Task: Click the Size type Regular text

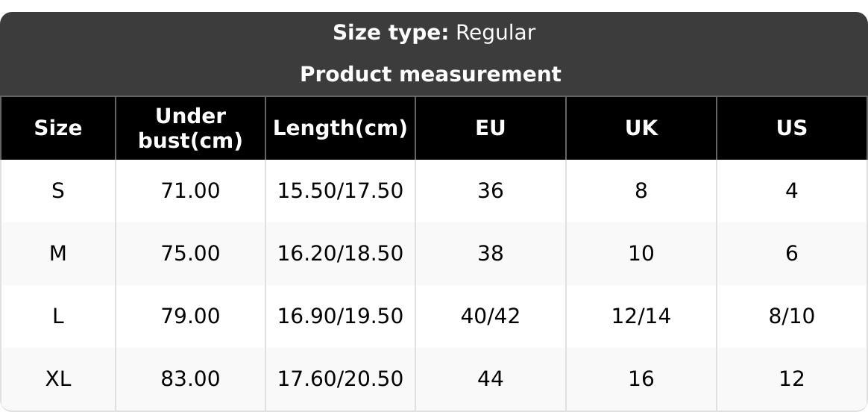Action: pyautogui.click(x=433, y=33)
